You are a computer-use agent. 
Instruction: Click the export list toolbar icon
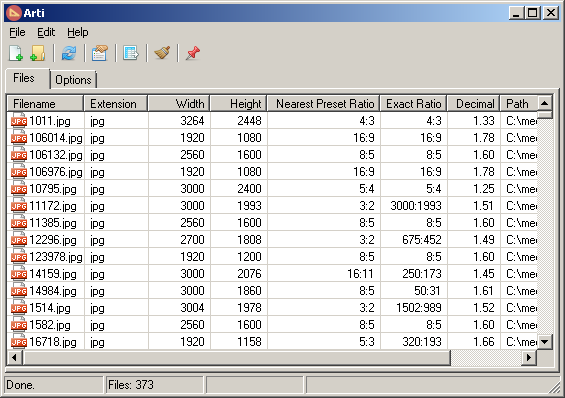click(x=130, y=53)
